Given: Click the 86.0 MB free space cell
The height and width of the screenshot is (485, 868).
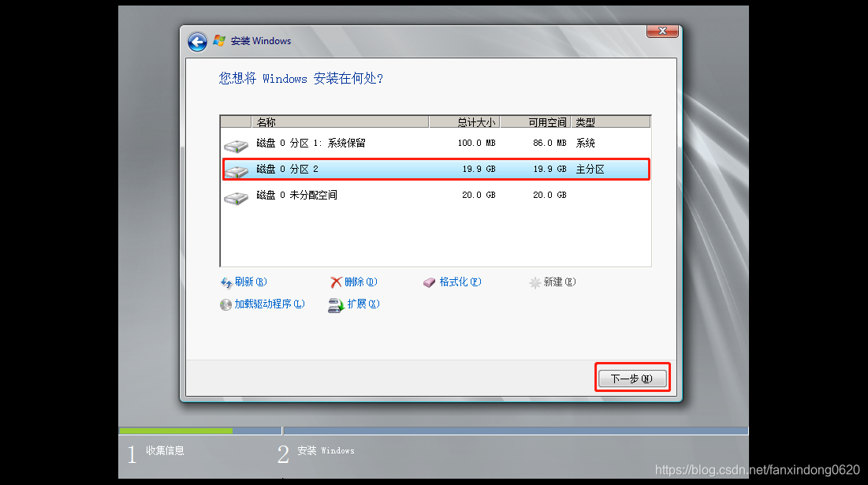Looking at the screenshot, I should tap(549, 143).
